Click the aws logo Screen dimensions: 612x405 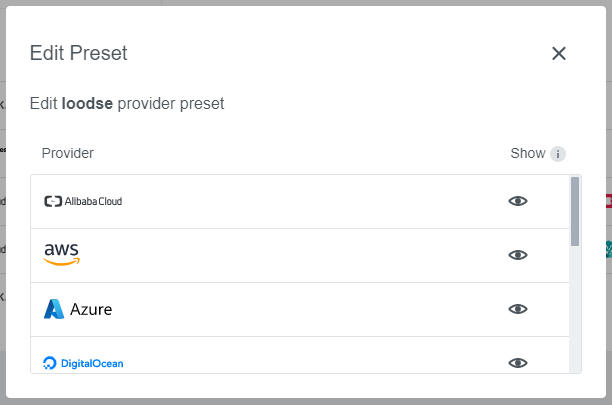pyautogui.click(x=62, y=254)
